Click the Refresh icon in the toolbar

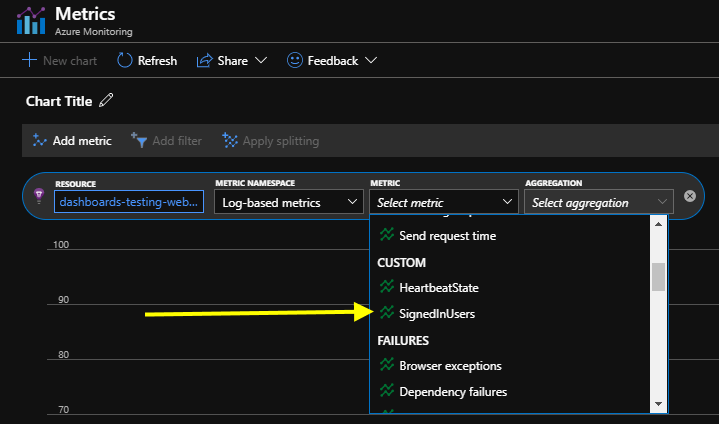125,61
